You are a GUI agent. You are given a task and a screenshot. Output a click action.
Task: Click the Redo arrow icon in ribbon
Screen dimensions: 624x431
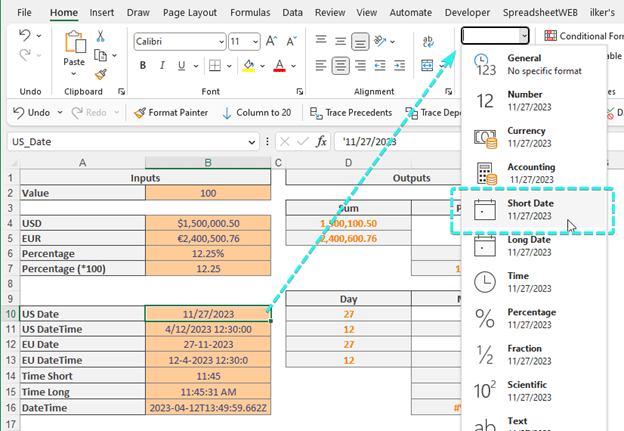(x=25, y=55)
